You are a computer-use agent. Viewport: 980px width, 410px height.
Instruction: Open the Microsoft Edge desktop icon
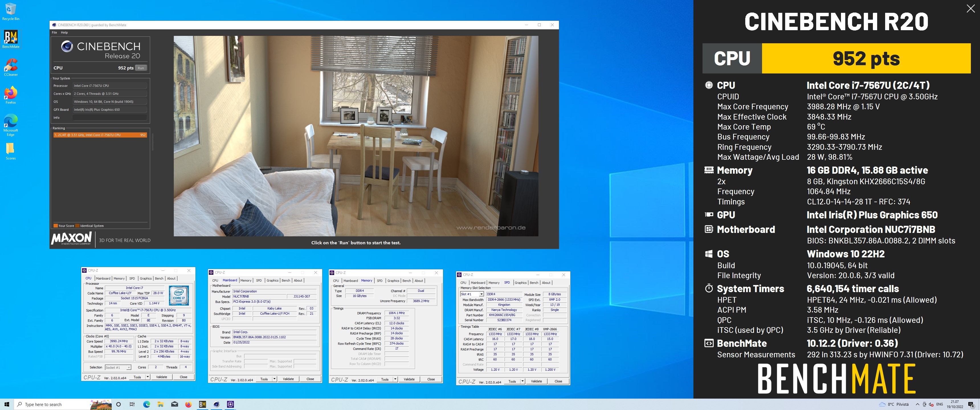click(11, 125)
